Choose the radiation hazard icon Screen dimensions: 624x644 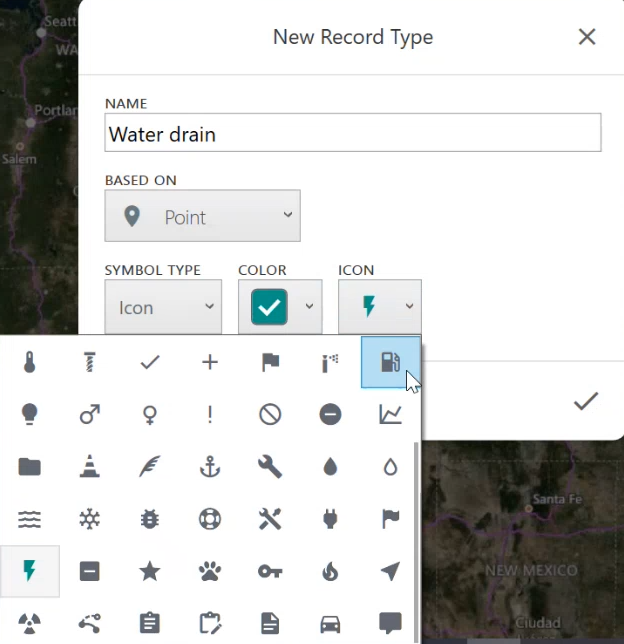click(30, 623)
